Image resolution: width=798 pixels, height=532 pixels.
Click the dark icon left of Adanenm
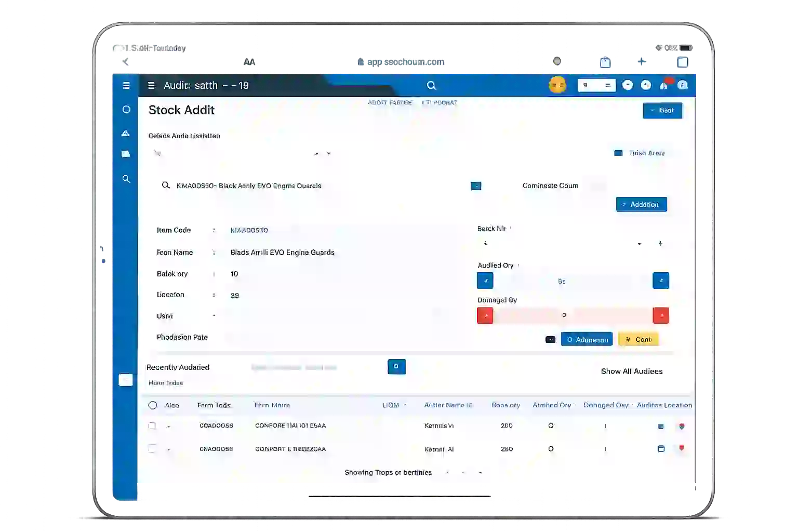tap(551, 340)
